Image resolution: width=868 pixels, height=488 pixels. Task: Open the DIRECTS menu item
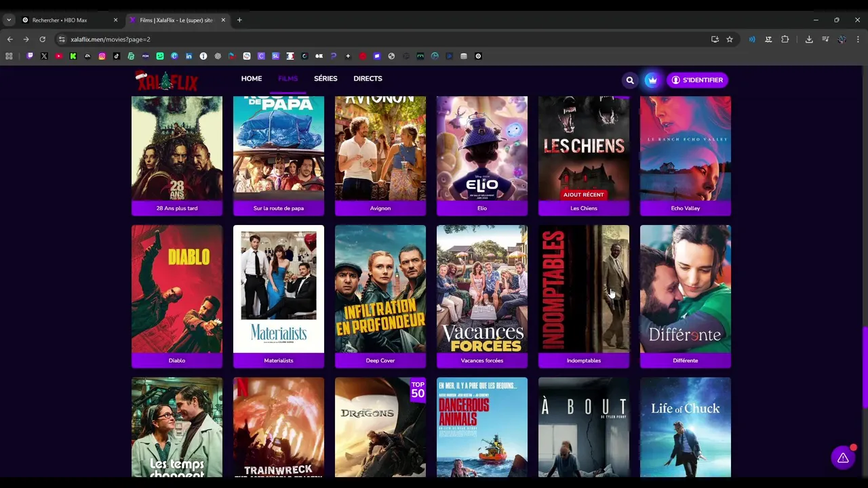pyautogui.click(x=368, y=79)
